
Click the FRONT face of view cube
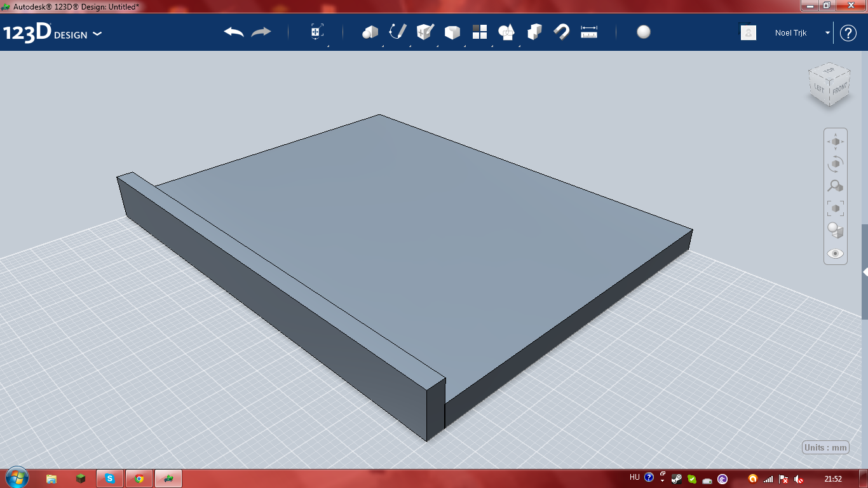[x=839, y=89]
